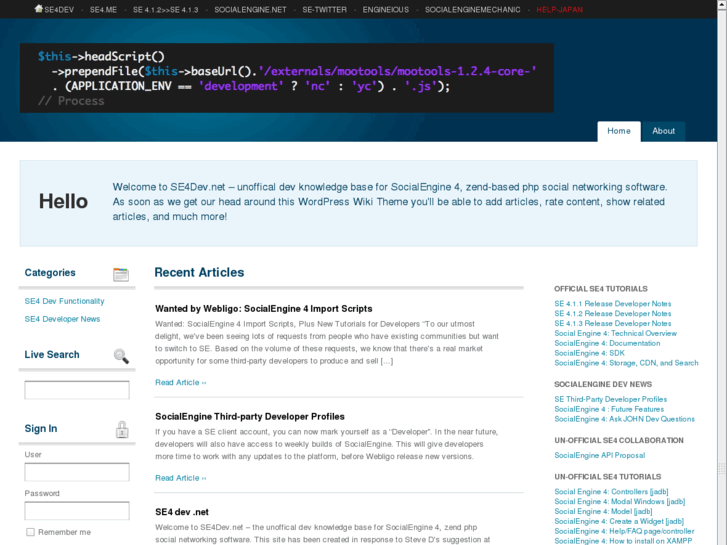Screen dimensions: 727x545
Task: Open SocialEngine 4: Help/FAQ page/controller
Action: 625,531
